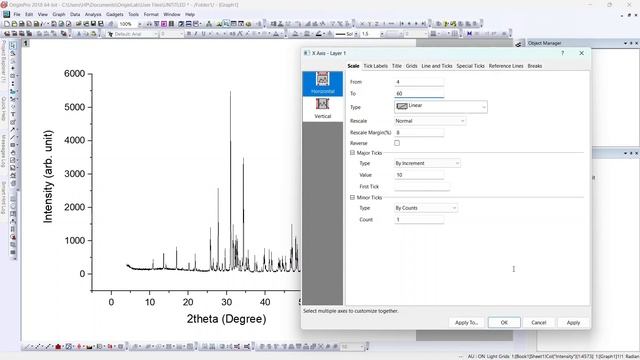Click the Minor Ticks Count field

click(x=419, y=220)
